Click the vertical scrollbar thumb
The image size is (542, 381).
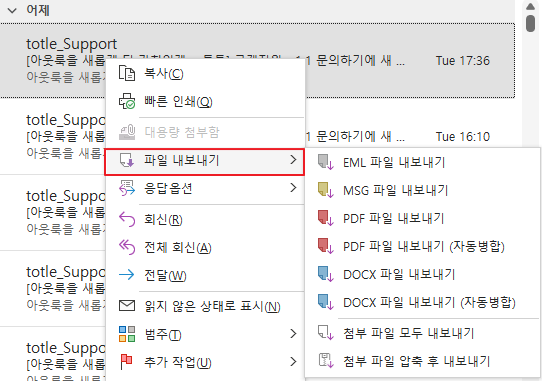(530, 24)
